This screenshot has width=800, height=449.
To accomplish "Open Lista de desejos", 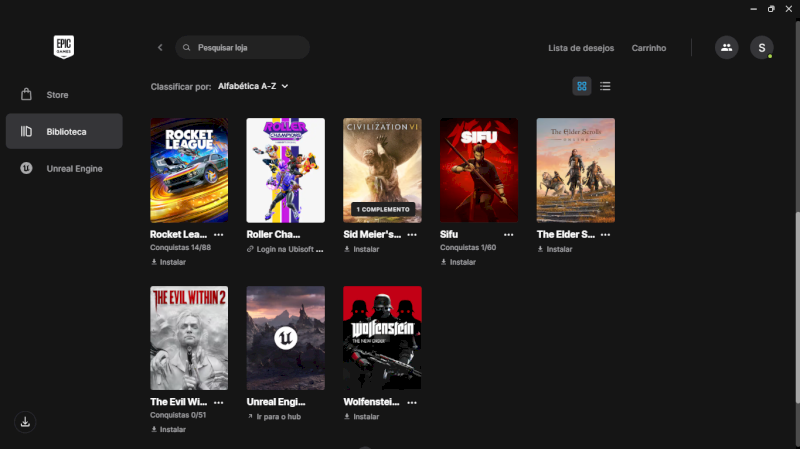I will [581, 48].
